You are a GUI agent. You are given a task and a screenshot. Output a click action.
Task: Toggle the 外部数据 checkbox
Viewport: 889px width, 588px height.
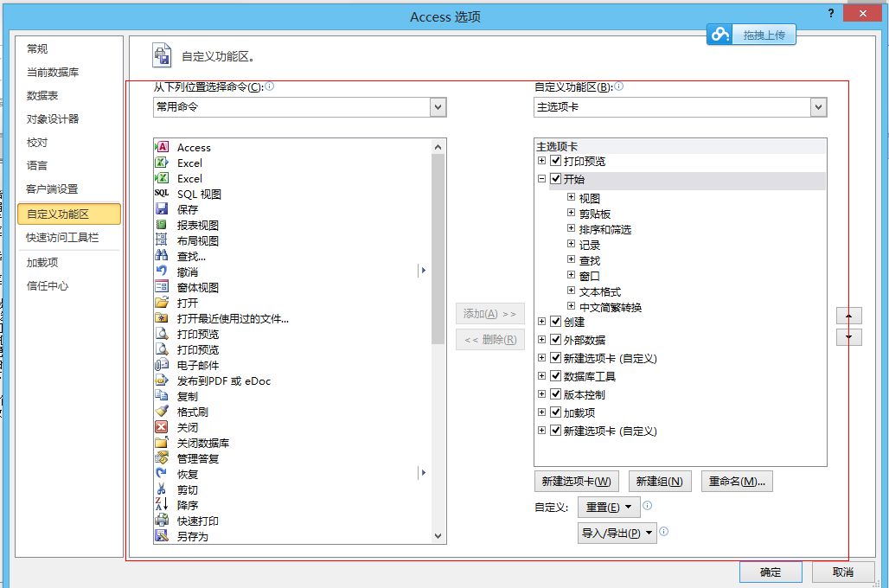(555, 340)
